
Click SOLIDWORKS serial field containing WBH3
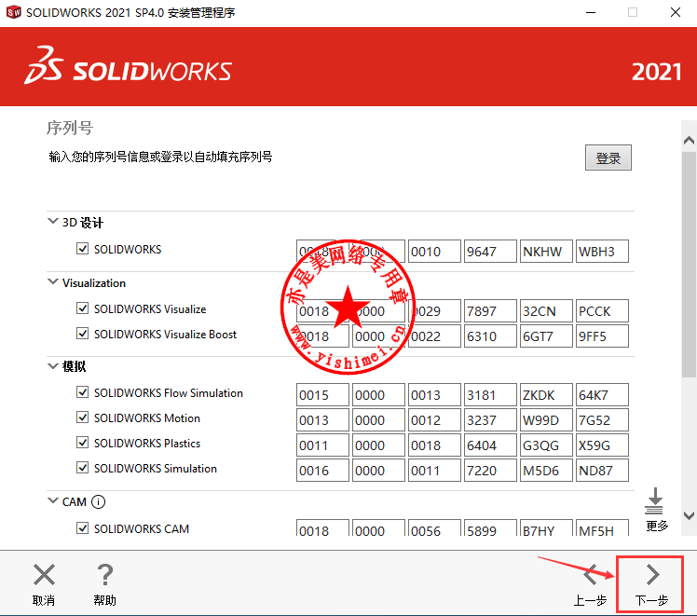(x=602, y=251)
